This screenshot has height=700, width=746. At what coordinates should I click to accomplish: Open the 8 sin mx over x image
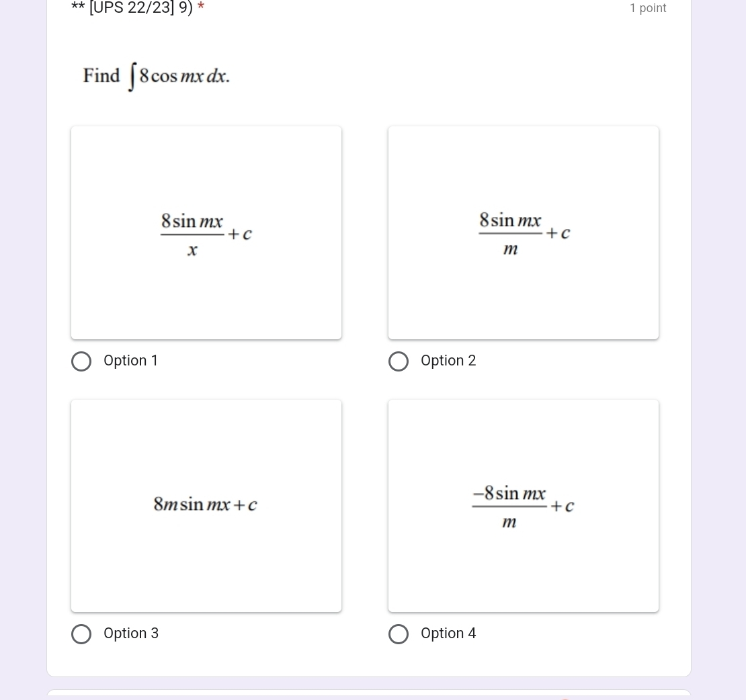206,232
